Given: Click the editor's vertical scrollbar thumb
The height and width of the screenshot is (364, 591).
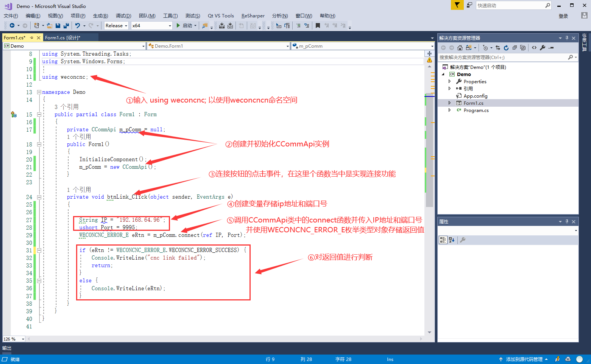Looking at the screenshot, I should [x=429, y=151].
